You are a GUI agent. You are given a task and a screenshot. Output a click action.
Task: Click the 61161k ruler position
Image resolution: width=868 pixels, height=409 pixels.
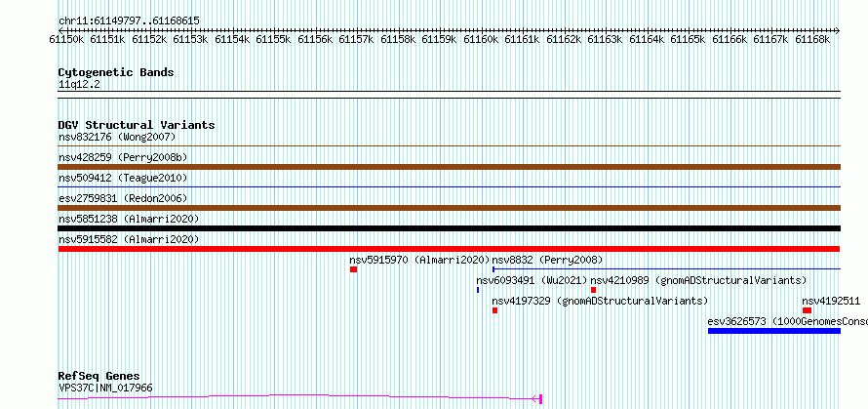click(x=523, y=40)
